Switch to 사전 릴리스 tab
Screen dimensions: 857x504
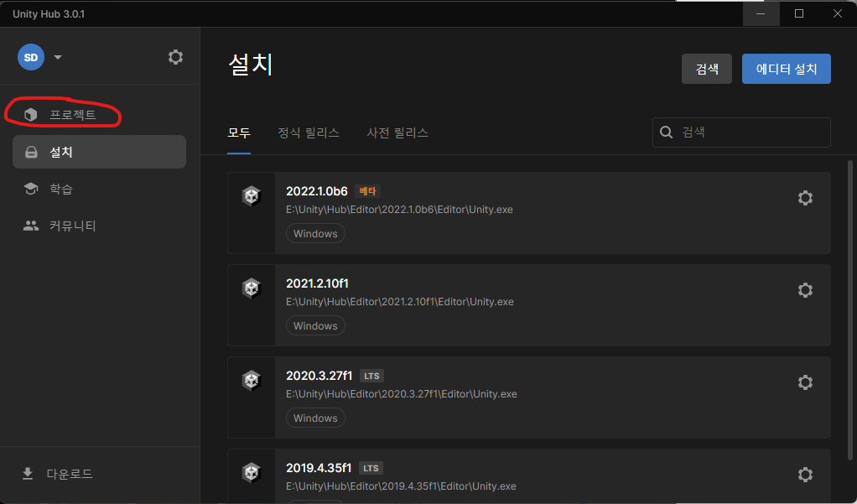[x=397, y=132]
